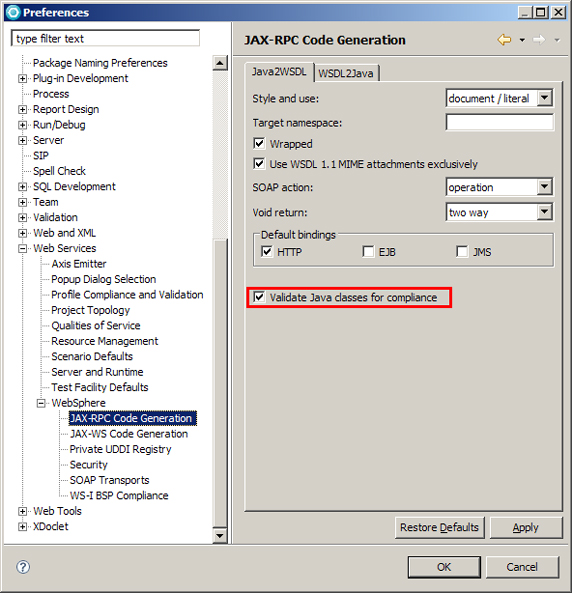The image size is (572, 593).
Task: Open Profile Compliance and Validation page
Action: [x=127, y=295]
